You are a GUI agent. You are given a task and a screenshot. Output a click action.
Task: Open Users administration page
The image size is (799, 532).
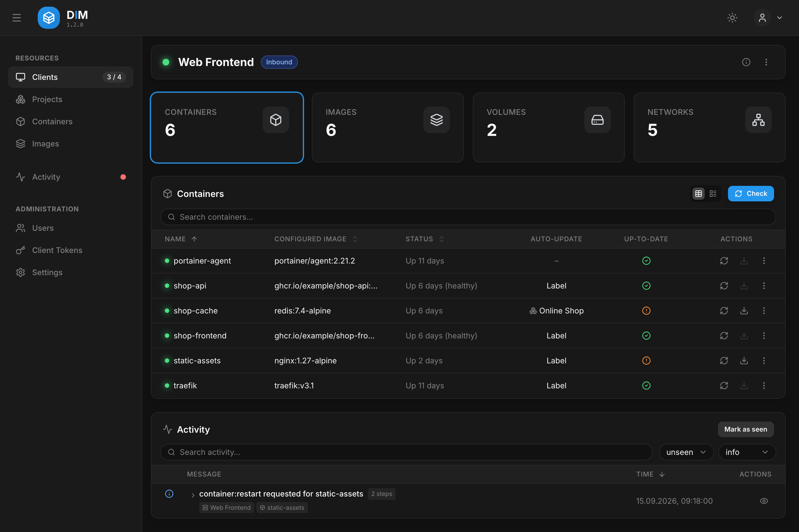[x=70, y=228]
